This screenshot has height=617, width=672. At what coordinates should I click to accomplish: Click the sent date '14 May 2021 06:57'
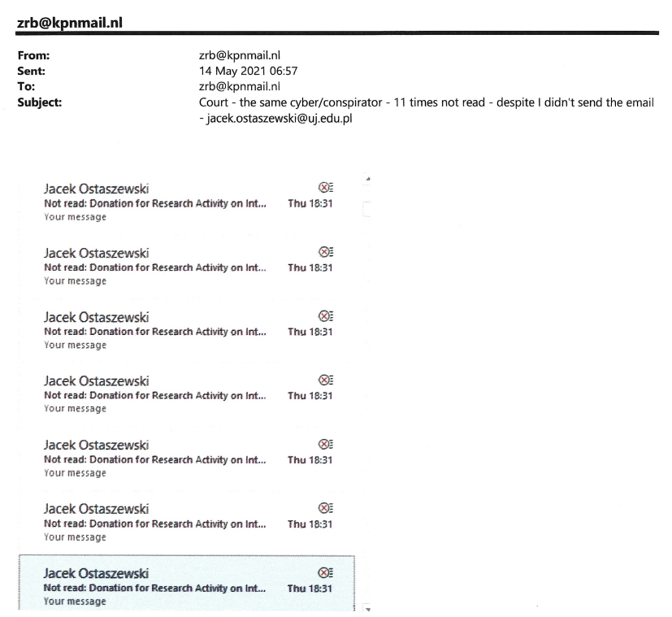point(248,71)
